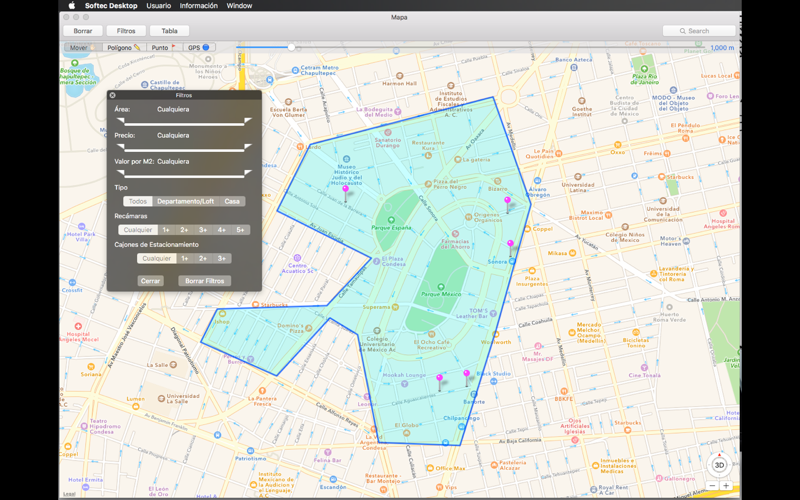The image size is (800, 500).
Task: Choose 2+ Recámaras
Action: [184, 230]
